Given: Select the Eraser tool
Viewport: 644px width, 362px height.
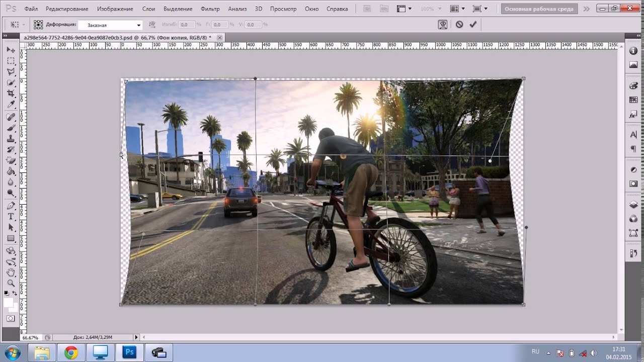Looking at the screenshot, I should [x=11, y=160].
